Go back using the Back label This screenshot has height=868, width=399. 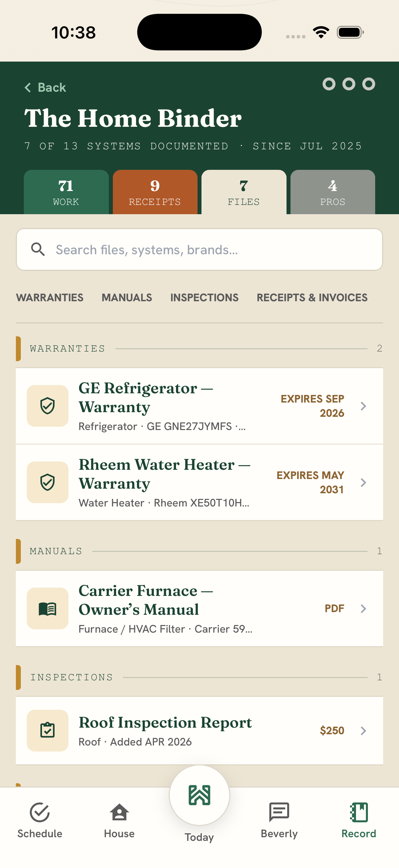point(52,88)
